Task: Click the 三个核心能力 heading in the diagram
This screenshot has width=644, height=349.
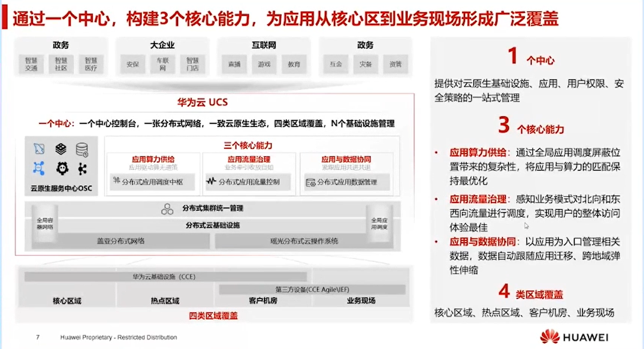Action: (x=248, y=145)
